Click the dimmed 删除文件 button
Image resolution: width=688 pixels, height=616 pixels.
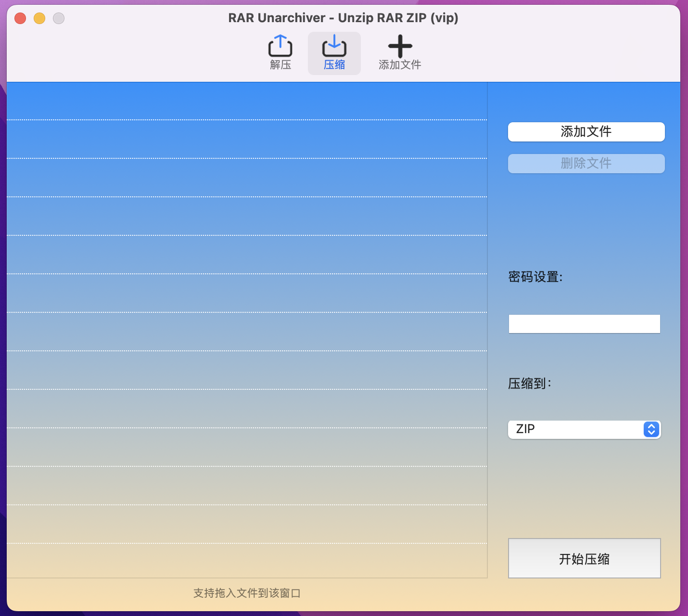point(586,164)
